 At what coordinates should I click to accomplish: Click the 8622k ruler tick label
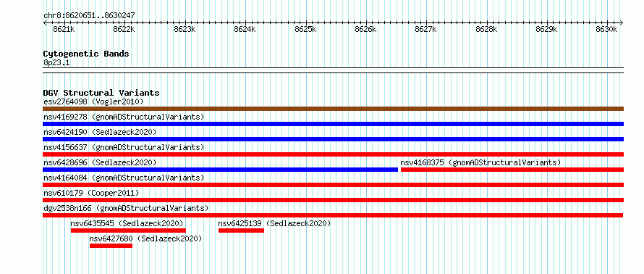coord(124,30)
